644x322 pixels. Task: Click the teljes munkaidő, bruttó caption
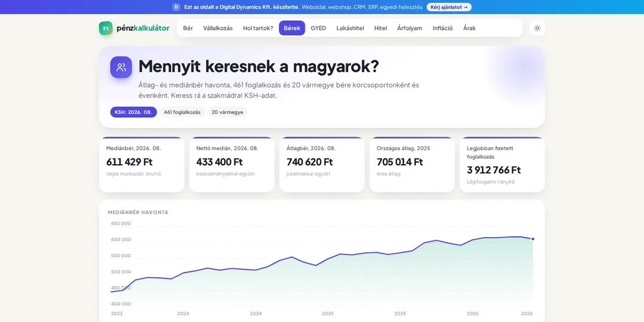(x=134, y=174)
